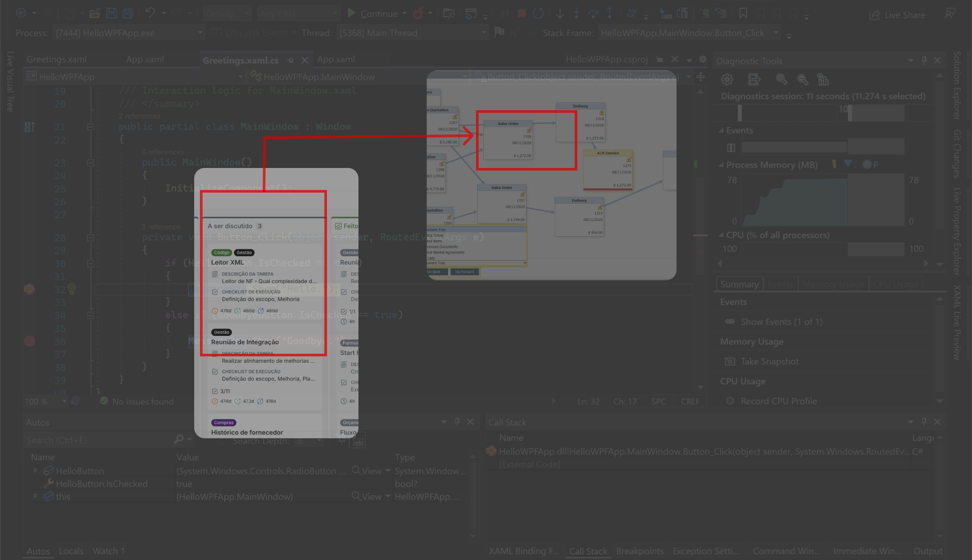Open Diagnostic Tools settings gear
This screenshot has width=972, height=560.
(x=727, y=80)
